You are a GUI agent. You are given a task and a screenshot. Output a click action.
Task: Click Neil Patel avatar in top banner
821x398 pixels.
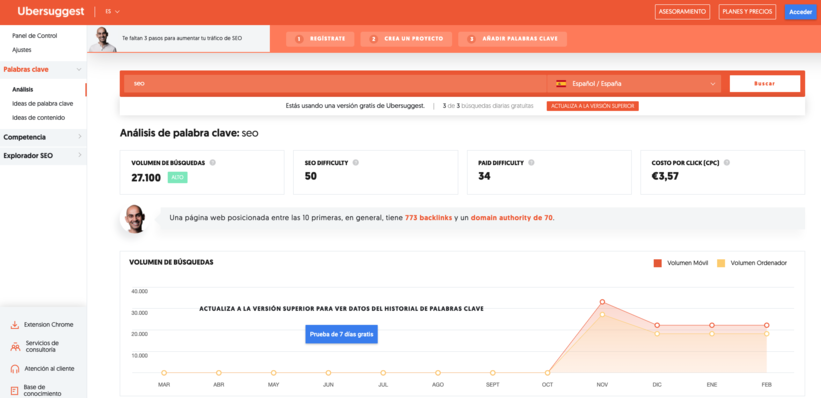(x=102, y=39)
